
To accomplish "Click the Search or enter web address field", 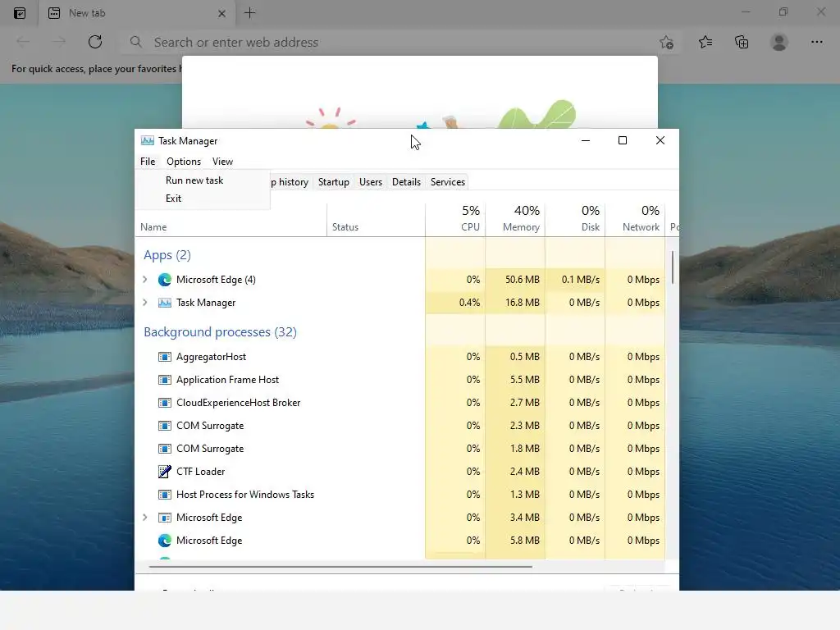I will pos(400,43).
